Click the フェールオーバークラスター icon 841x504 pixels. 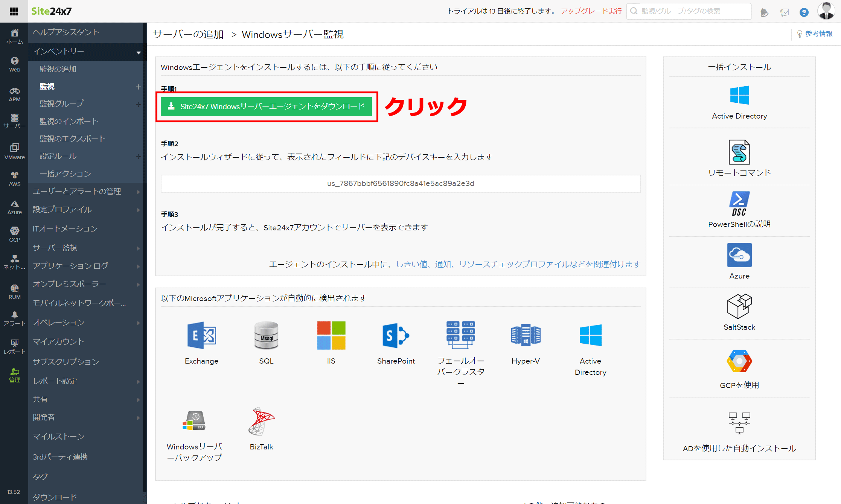(460, 335)
